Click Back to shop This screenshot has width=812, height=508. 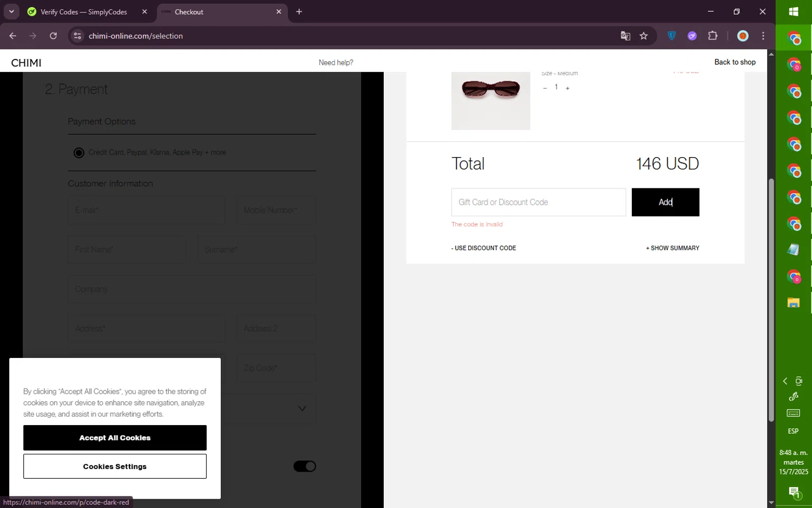[735, 62]
